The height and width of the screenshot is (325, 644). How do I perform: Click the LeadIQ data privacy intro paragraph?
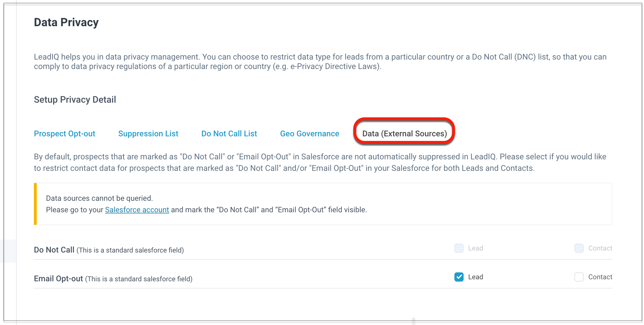320,62
